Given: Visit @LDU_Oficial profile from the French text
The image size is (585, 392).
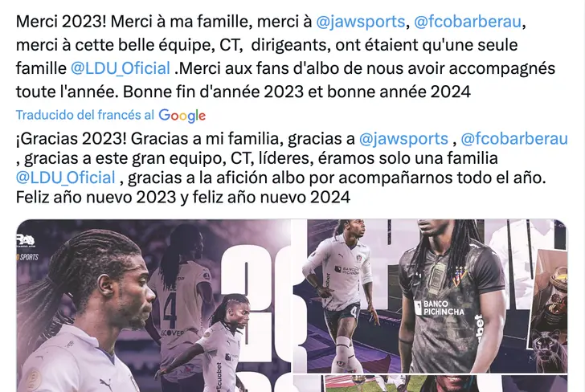Looking at the screenshot, I should 121,68.
